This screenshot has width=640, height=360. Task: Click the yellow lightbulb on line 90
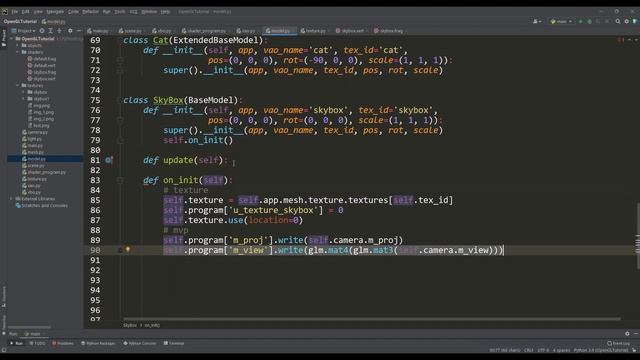tap(128, 249)
